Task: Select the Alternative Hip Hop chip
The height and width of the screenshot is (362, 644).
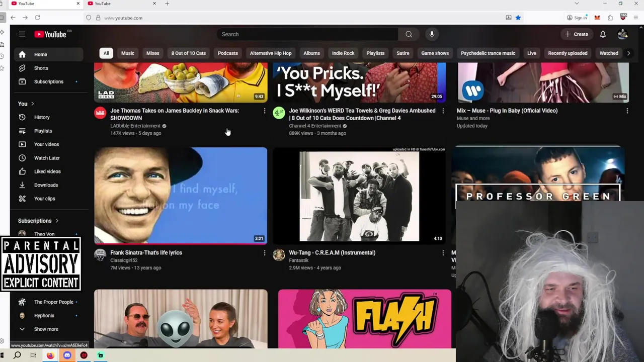Action: pos(271,53)
